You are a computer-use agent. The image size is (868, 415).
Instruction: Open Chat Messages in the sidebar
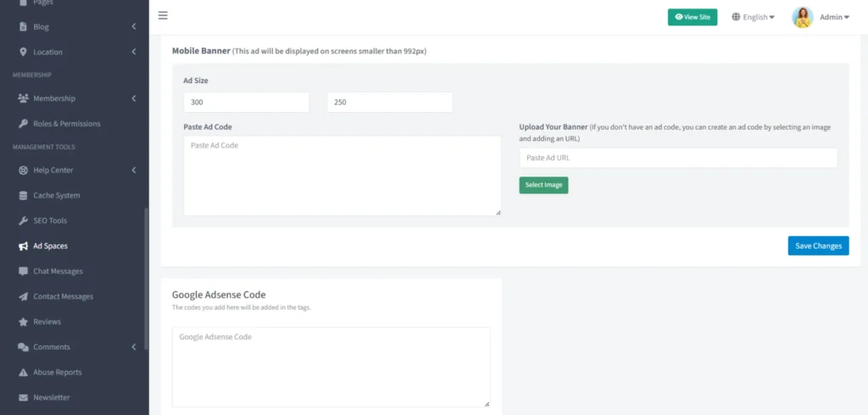pos(58,272)
